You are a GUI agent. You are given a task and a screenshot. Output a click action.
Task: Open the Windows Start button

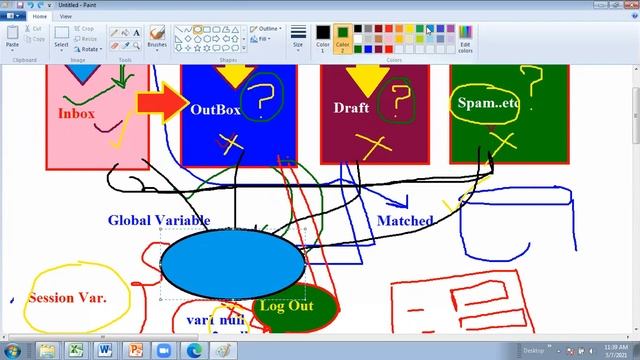[x=13, y=351]
